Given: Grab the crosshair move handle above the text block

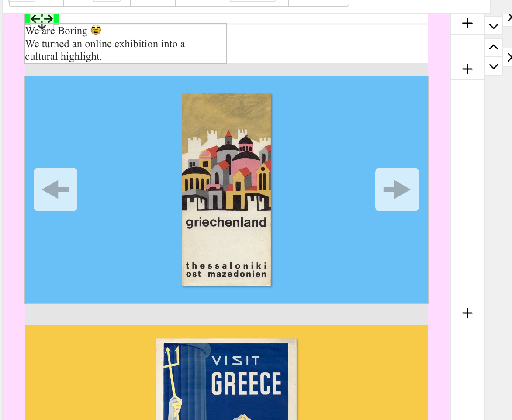Looking at the screenshot, I should pos(42,19).
